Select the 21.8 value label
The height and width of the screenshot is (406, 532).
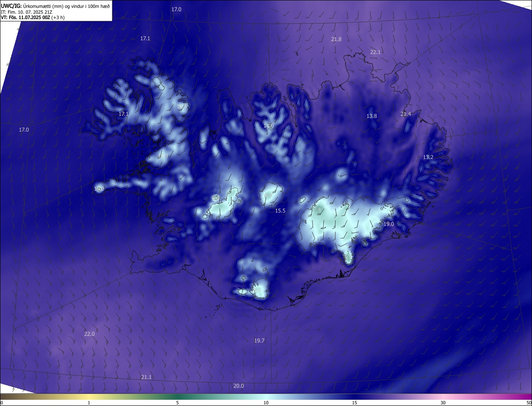pyautogui.click(x=336, y=39)
